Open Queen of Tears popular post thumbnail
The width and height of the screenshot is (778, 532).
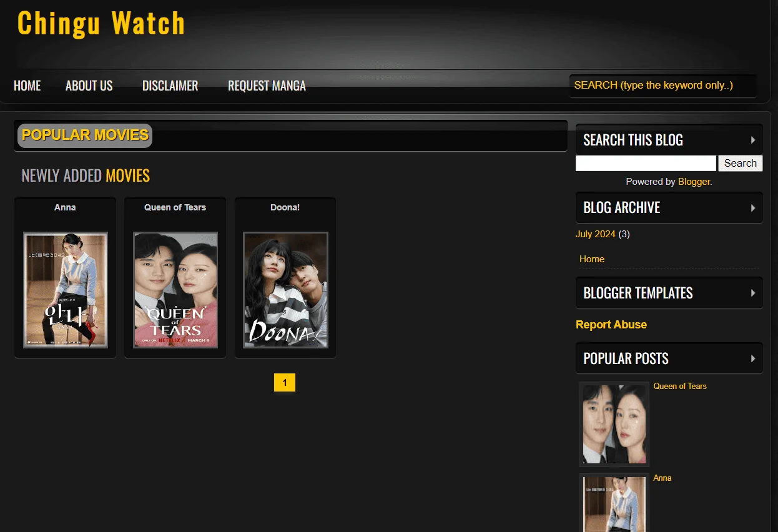coord(614,424)
